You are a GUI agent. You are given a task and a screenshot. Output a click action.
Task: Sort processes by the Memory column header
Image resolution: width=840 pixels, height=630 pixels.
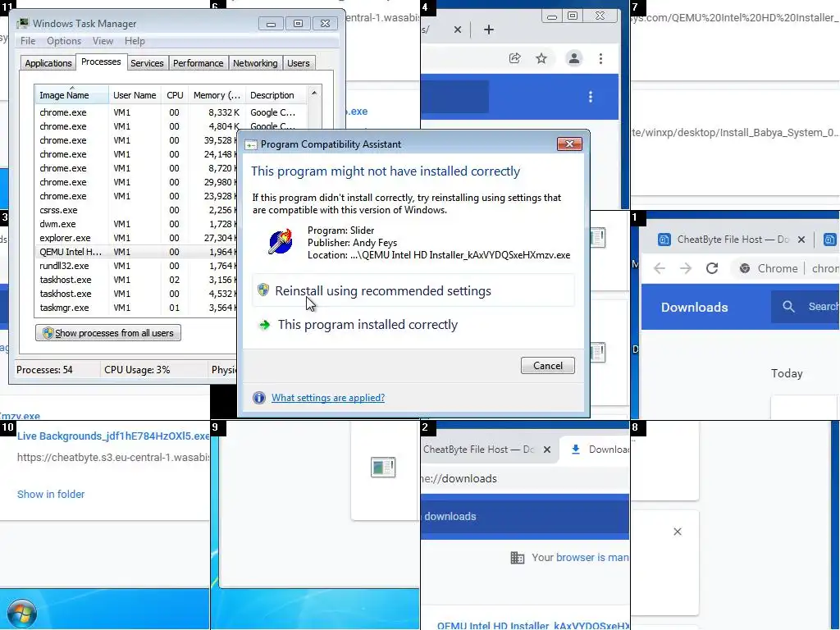click(x=217, y=95)
